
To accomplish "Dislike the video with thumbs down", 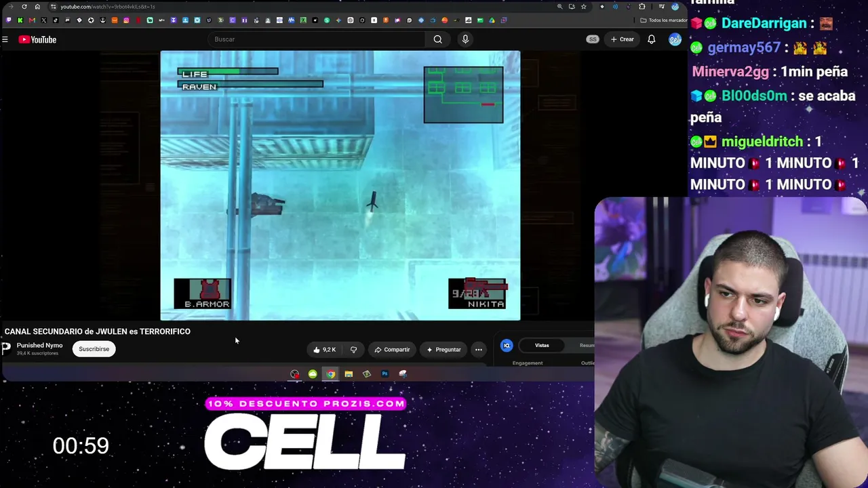I will tap(353, 350).
